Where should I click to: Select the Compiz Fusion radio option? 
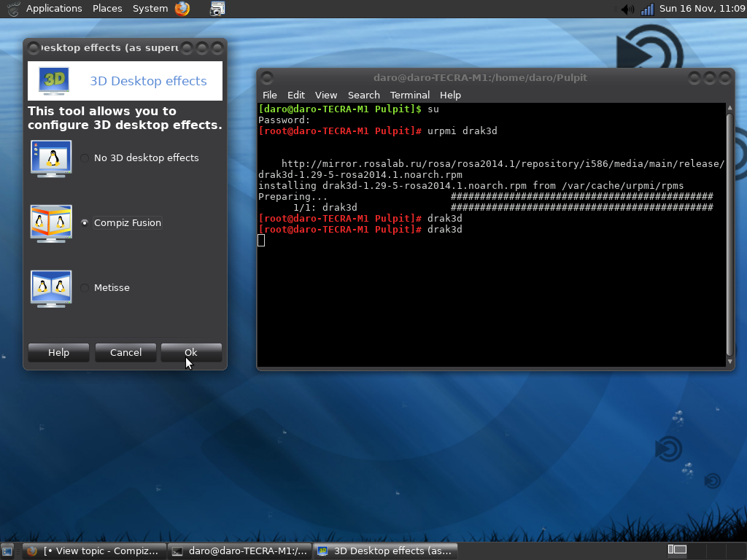tap(85, 223)
